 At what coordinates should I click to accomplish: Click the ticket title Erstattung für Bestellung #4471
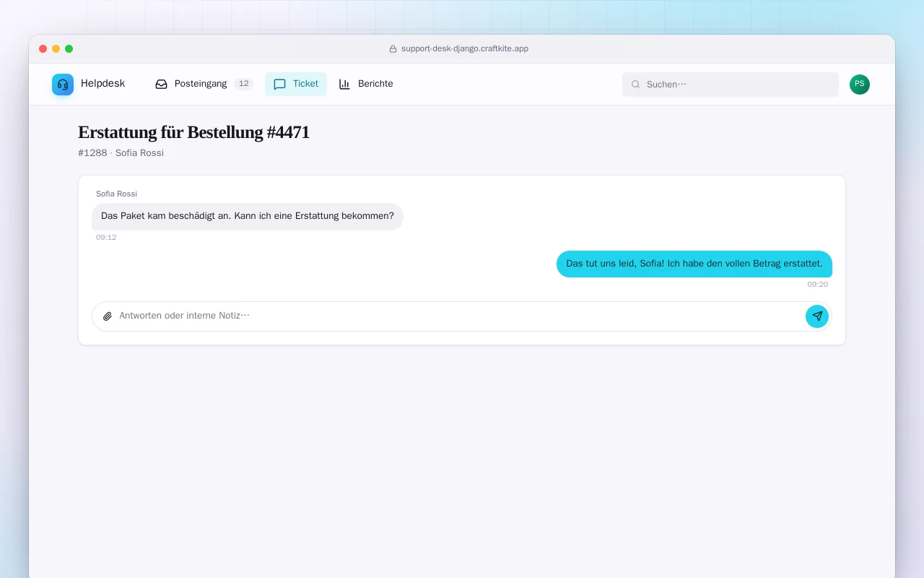[x=193, y=132]
